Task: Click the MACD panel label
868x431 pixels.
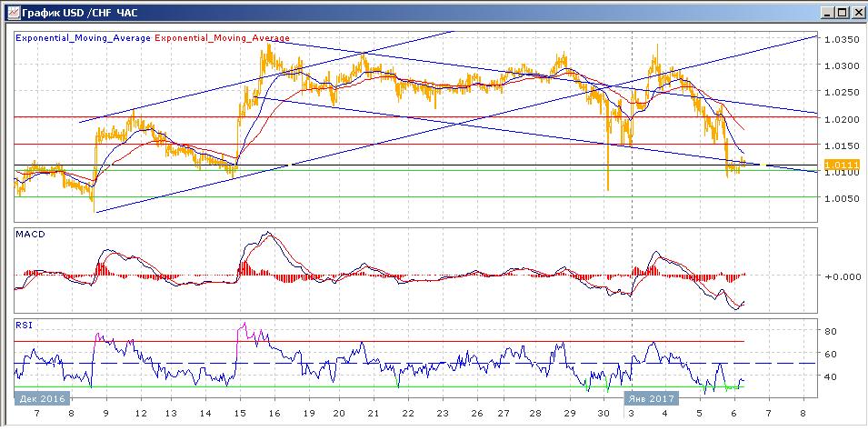Action: coord(30,235)
